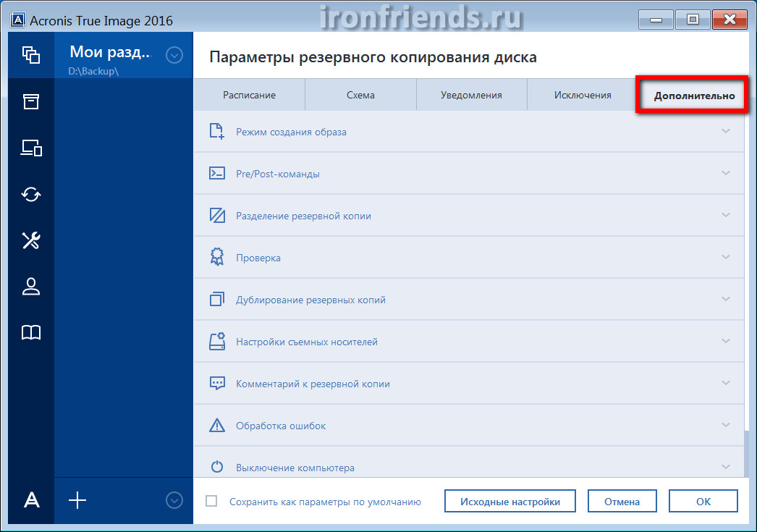
Task: Open the Backup section in sidebar
Action: (x=30, y=54)
